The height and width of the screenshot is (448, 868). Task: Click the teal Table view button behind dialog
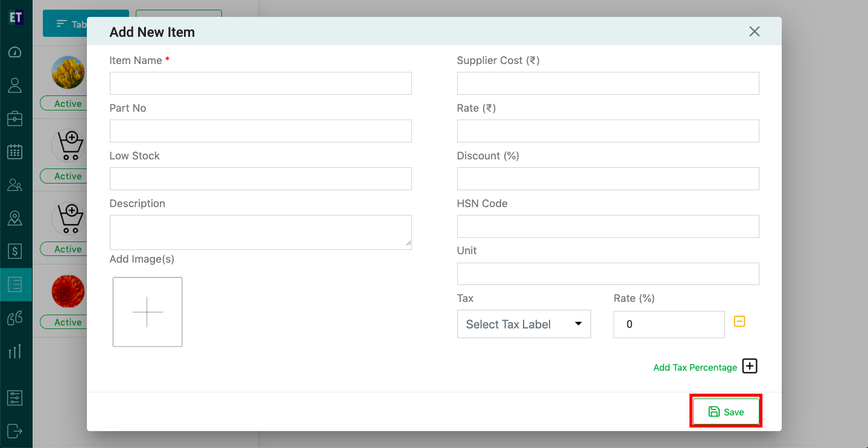pyautogui.click(x=65, y=24)
